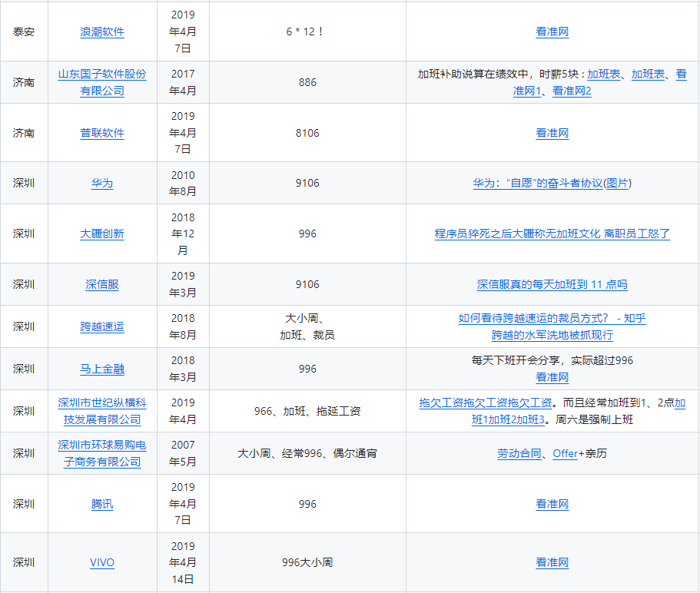Open the 大疆创新 company link
Image resolution: width=700 pixels, height=593 pixels.
point(102,234)
